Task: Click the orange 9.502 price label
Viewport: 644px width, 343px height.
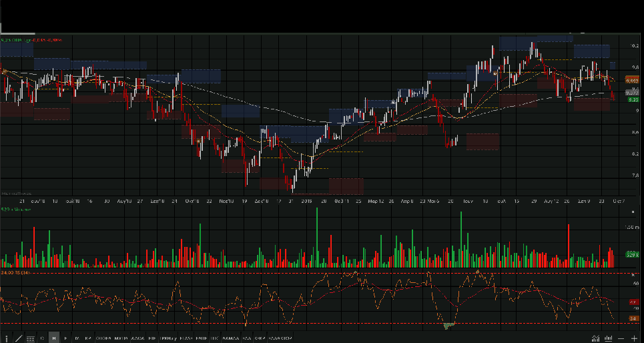Action: click(x=632, y=81)
